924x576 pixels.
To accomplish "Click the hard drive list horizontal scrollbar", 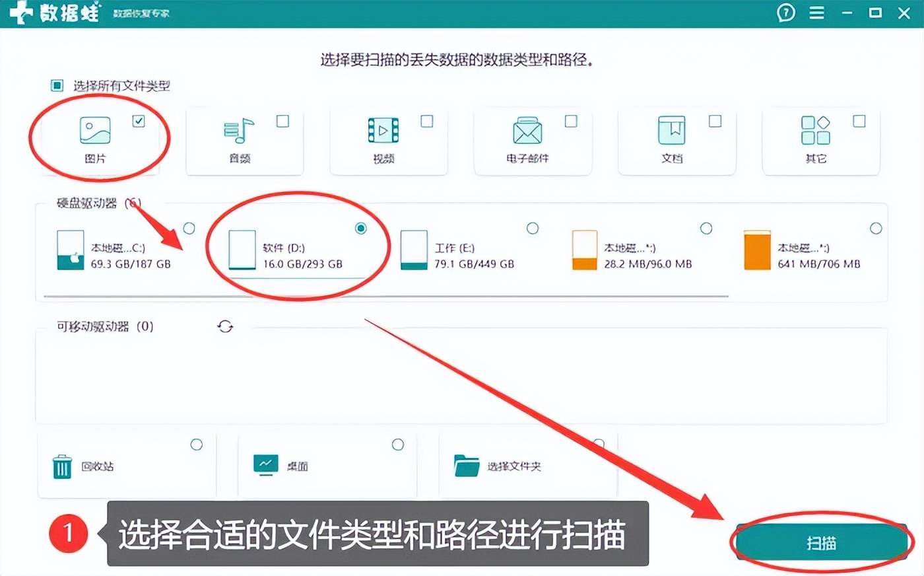I will 386,297.
